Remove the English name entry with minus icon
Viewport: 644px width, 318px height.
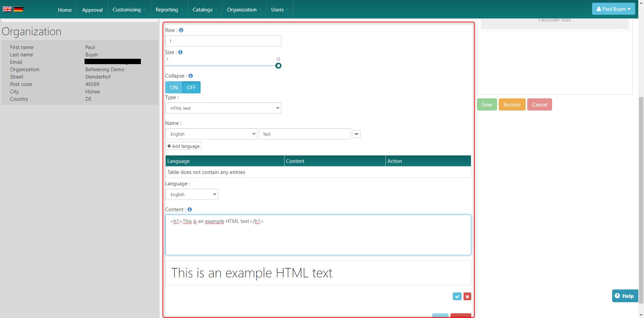point(357,134)
